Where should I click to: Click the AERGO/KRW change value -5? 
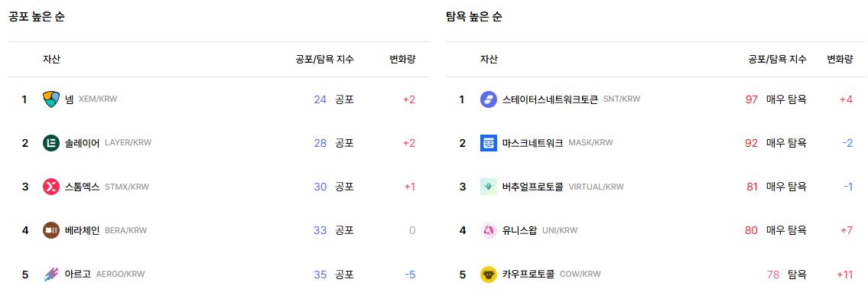(x=410, y=275)
